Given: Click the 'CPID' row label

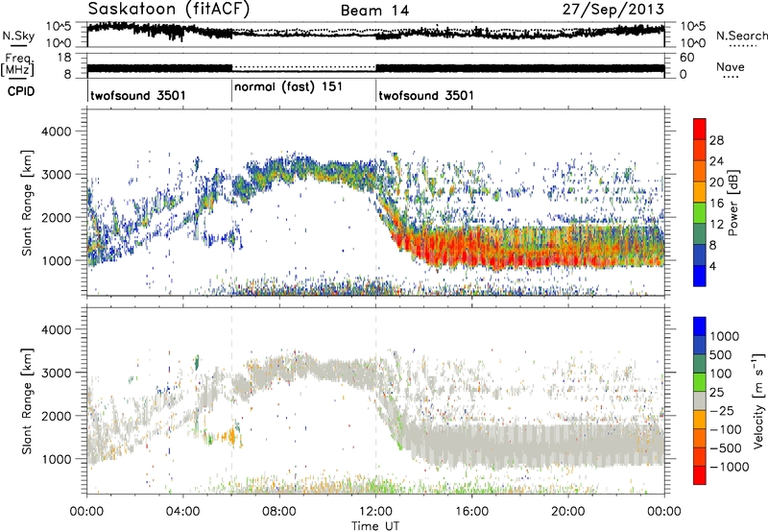Looking at the screenshot, I should [x=21, y=91].
